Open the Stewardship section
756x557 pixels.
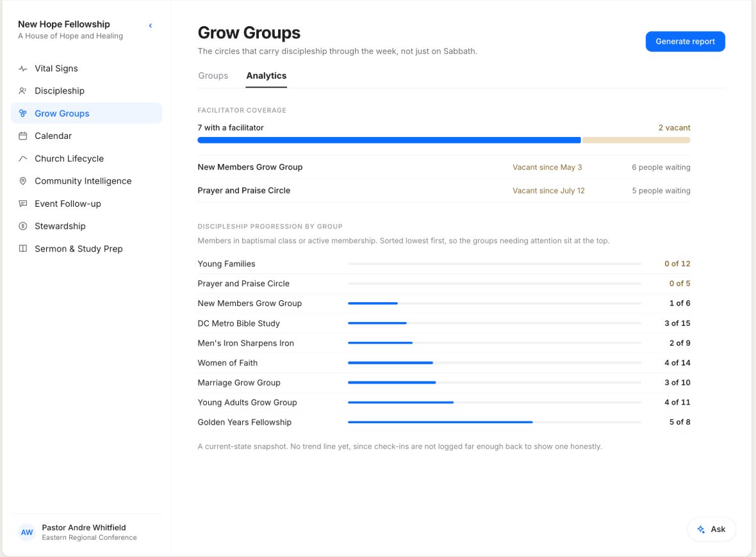point(86,226)
